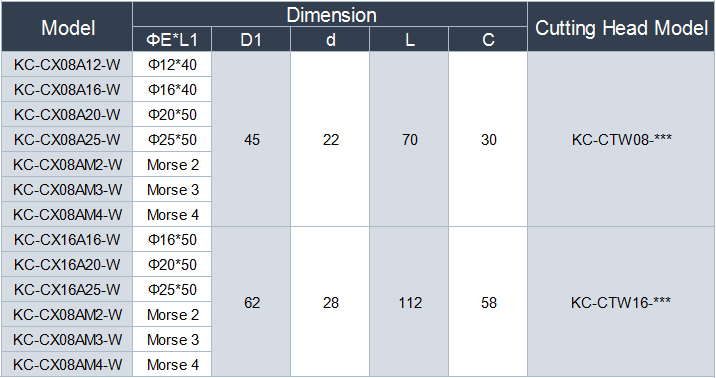This screenshot has height=378, width=716.
Task: Click the Model column header
Action: [67, 26]
